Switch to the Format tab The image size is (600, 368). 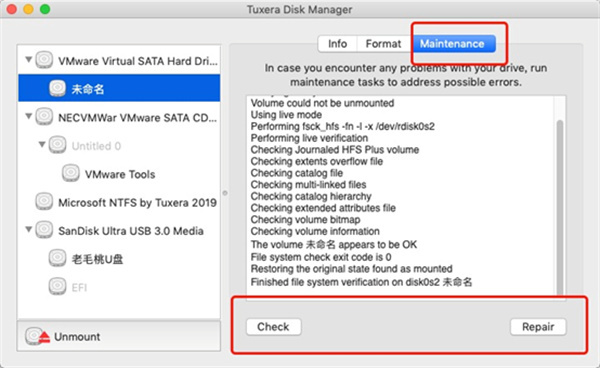383,44
